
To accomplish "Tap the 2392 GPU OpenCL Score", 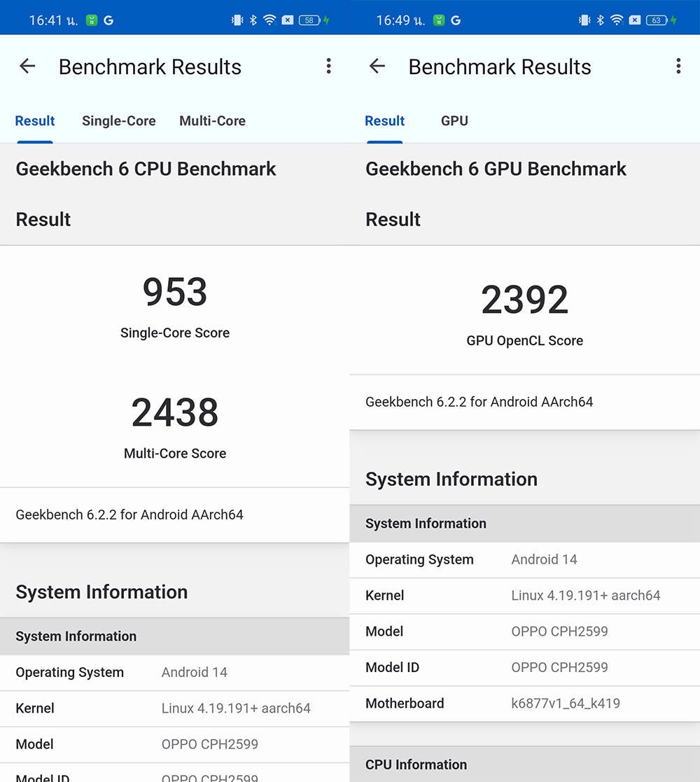I will 525,300.
